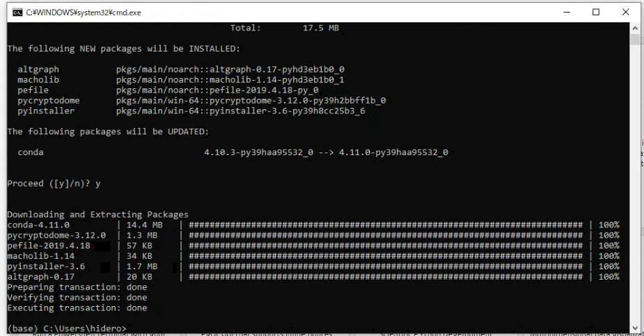Click the cmd.exe icon in title bar
Image resolution: width=644 pixels, height=336 pixels.
(17, 13)
